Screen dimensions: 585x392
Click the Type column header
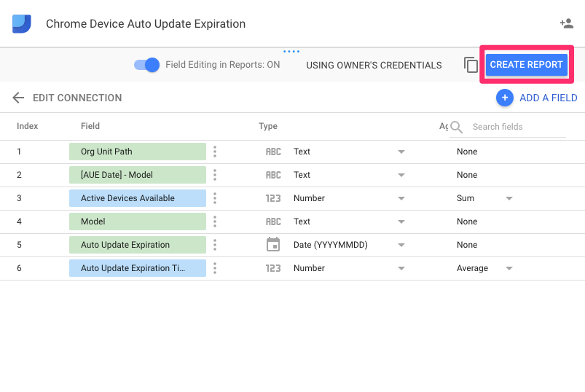(x=268, y=126)
